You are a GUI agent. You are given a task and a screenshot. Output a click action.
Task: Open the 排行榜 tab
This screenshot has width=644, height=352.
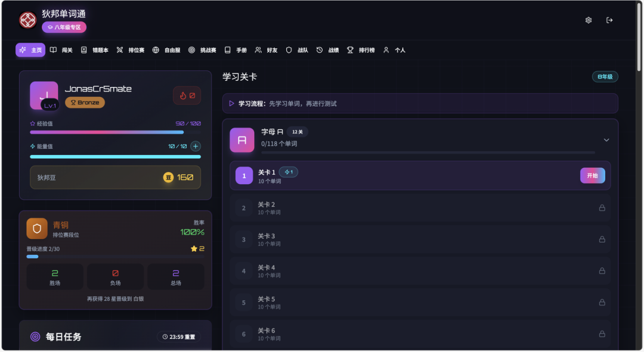361,50
